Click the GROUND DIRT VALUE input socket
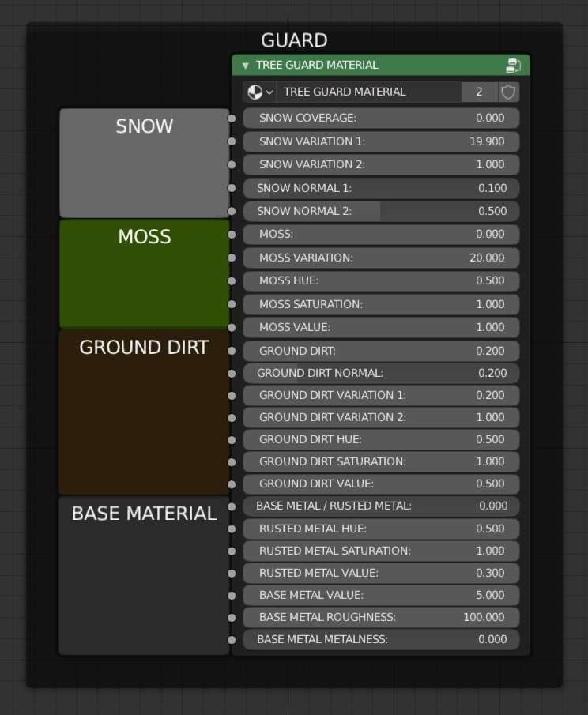The width and height of the screenshot is (588, 715). pyautogui.click(x=232, y=484)
